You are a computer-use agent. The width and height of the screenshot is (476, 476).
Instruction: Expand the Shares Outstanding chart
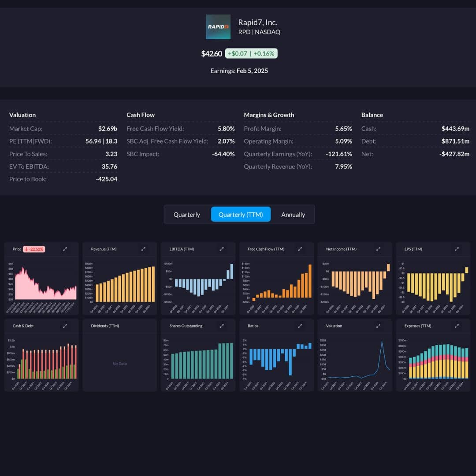pyautogui.click(x=222, y=326)
